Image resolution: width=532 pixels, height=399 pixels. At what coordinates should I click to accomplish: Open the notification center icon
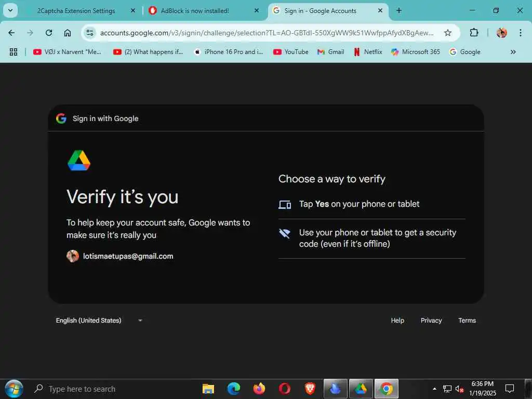coord(510,389)
